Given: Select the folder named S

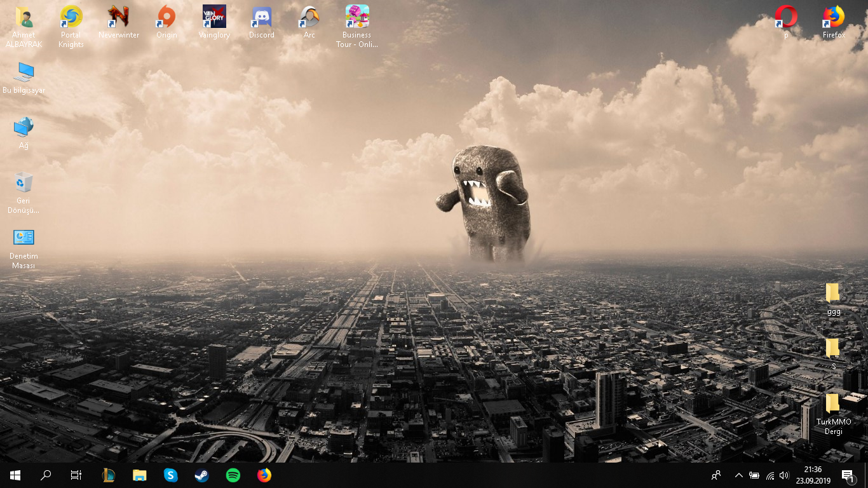Looking at the screenshot, I should pos(833,348).
